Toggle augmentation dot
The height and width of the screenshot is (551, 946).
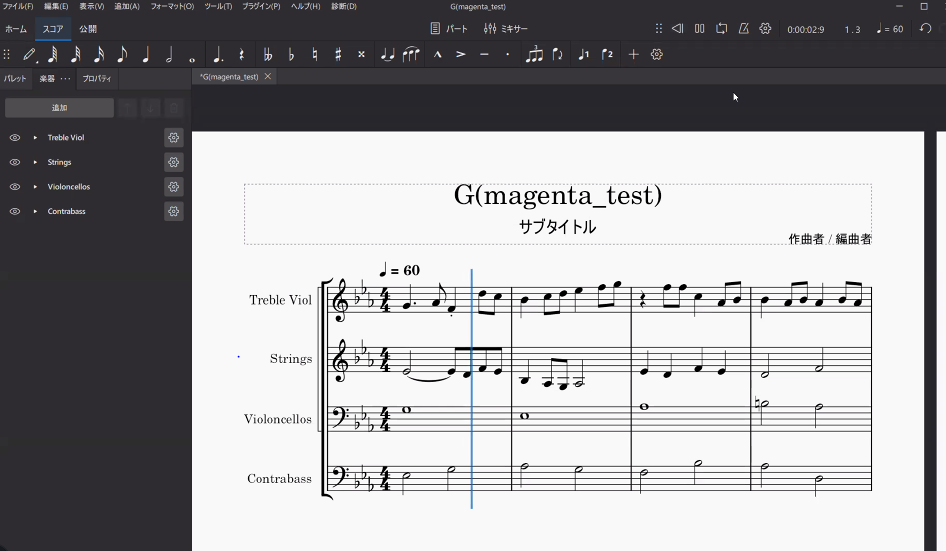pyautogui.click(x=218, y=55)
